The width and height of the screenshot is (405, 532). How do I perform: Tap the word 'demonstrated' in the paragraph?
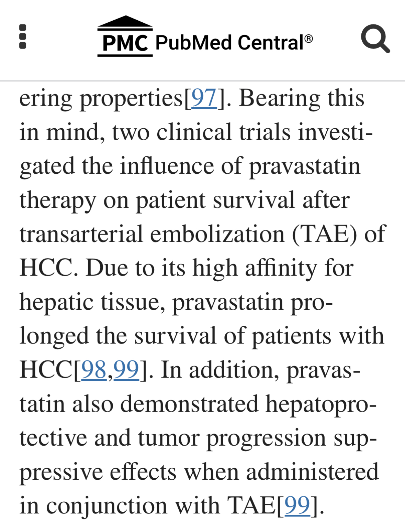click(189, 404)
